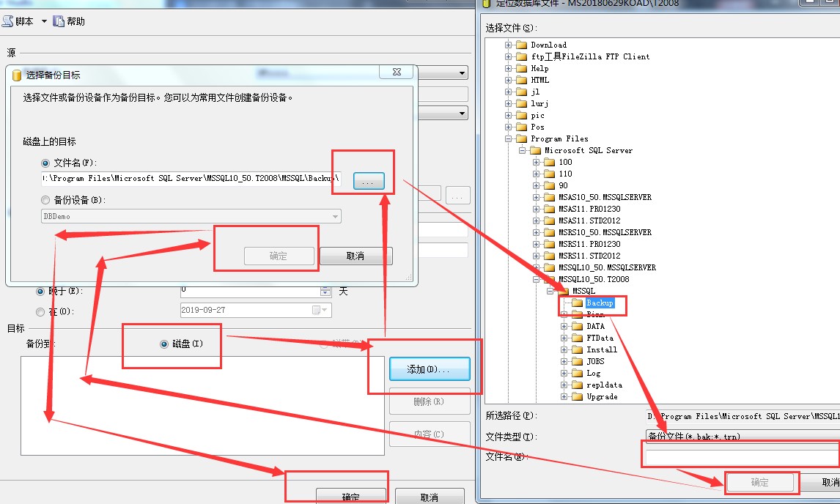Select the MSAS10_50.MSSQLSERVER folder icon
This screenshot has height=504, width=840.
coord(550,198)
